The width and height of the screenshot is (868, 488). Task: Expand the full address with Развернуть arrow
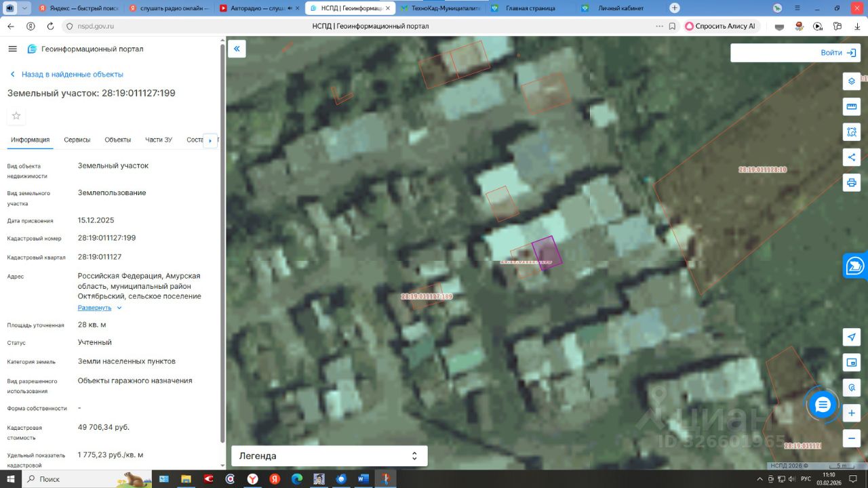[119, 308]
